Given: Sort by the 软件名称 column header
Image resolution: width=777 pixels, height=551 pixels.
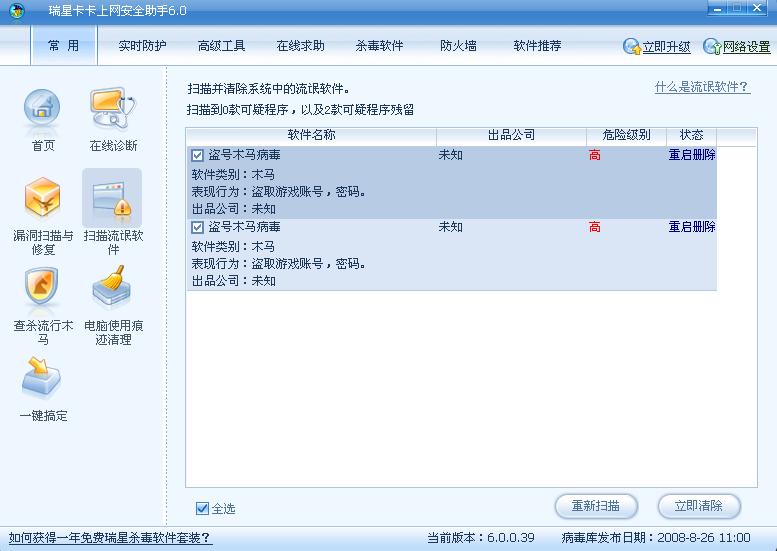Looking at the screenshot, I should tap(311, 135).
